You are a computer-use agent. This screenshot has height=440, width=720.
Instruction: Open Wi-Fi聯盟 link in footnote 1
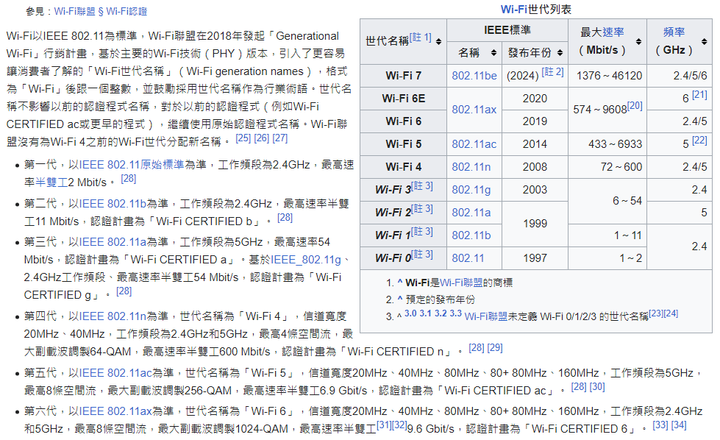[x=461, y=283]
